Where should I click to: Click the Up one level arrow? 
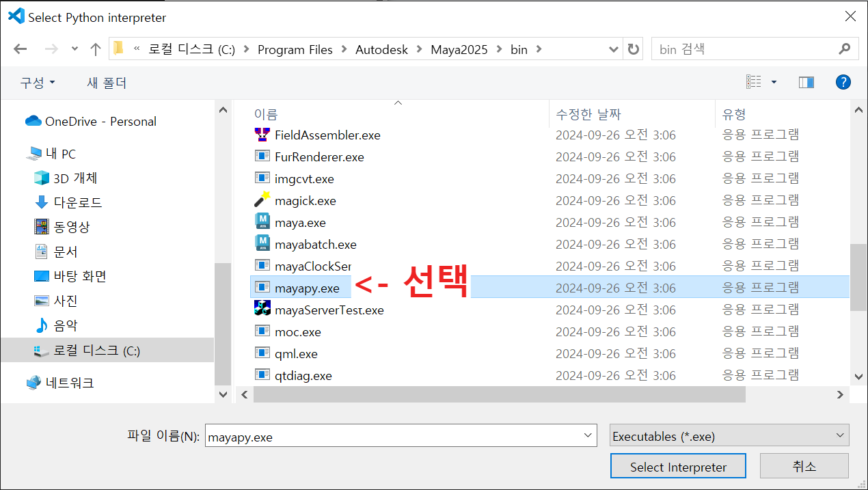96,49
